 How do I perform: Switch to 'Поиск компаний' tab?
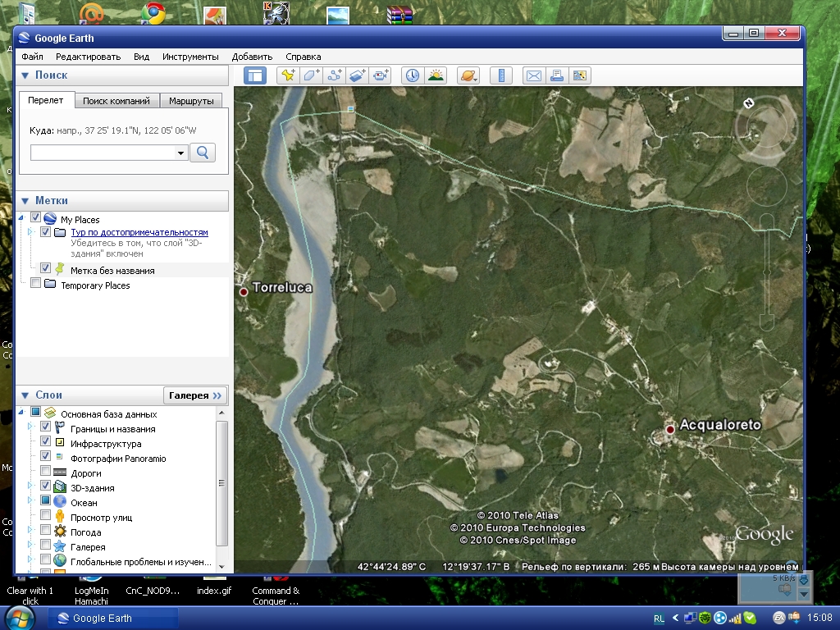(x=116, y=101)
